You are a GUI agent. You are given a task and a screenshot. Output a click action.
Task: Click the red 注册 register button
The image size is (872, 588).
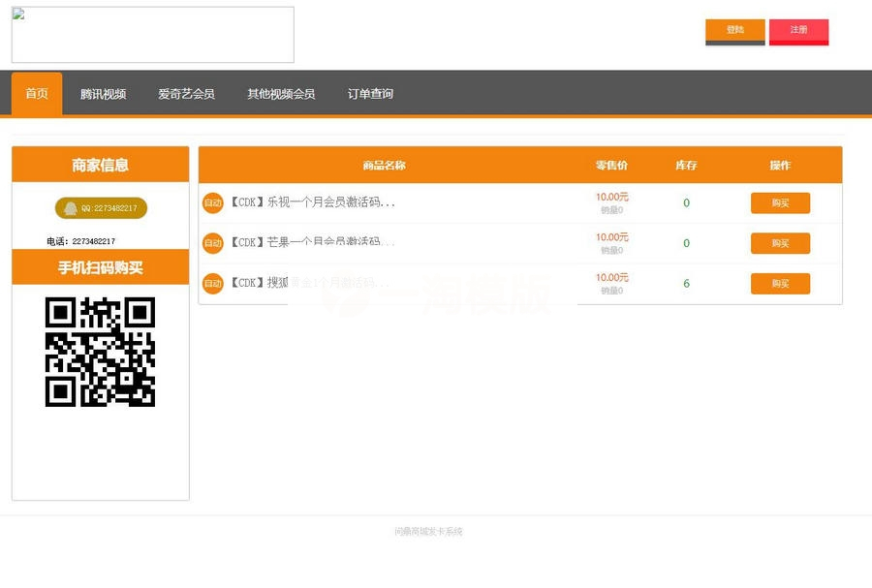tap(798, 31)
